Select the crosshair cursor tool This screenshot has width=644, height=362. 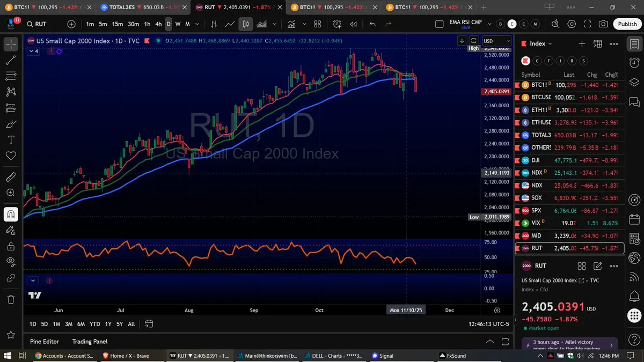tap(11, 45)
